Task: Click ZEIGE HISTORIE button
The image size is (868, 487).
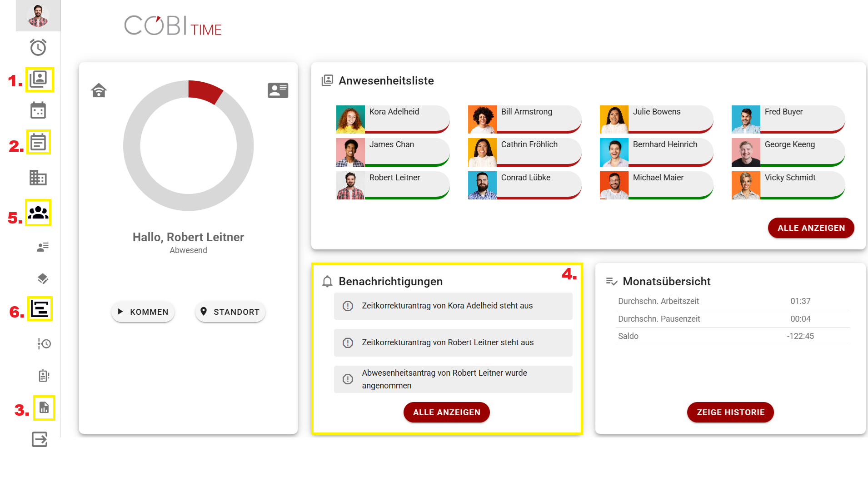Action: point(730,412)
